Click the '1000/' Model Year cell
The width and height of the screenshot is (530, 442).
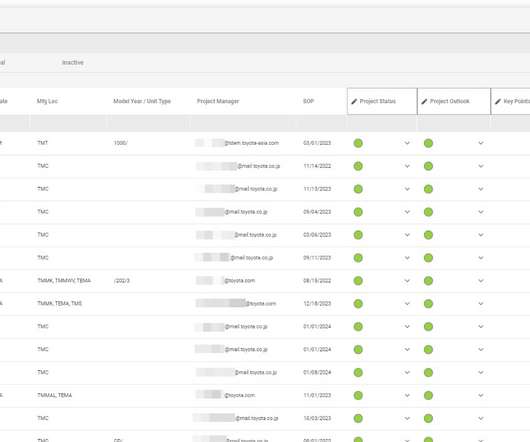pyautogui.click(x=120, y=143)
